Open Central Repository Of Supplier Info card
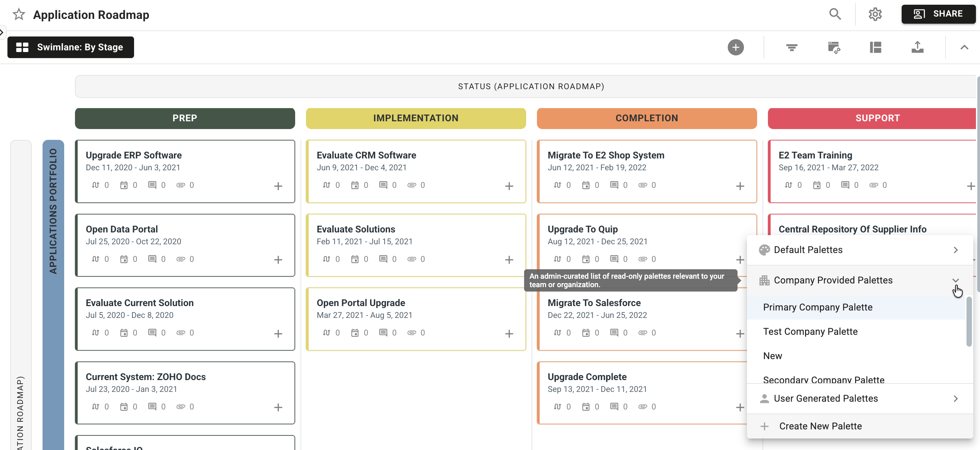This screenshot has height=450, width=980. click(852, 229)
